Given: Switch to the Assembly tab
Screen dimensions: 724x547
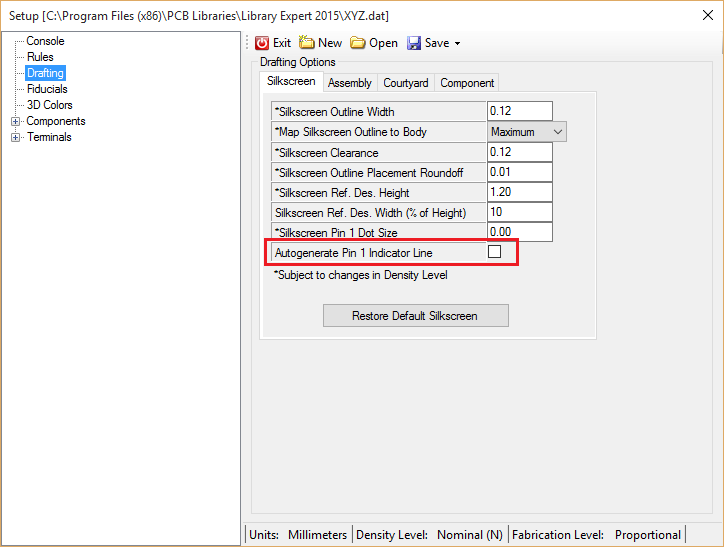Looking at the screenshot, I should tap(349, 83).
